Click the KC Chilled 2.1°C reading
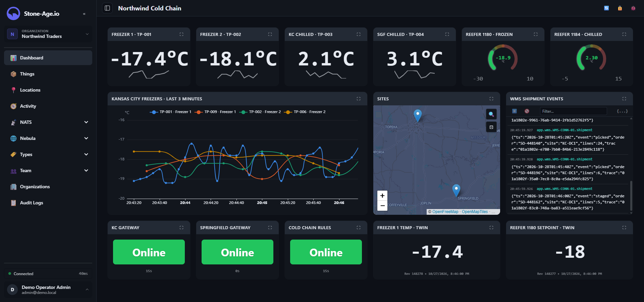 [x=326, y=59]
